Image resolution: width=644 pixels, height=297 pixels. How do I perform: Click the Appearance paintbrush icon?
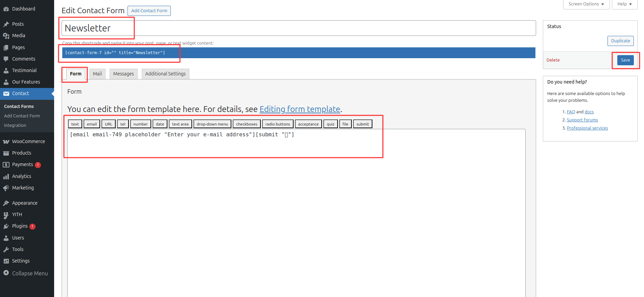[x=6, y=203]
